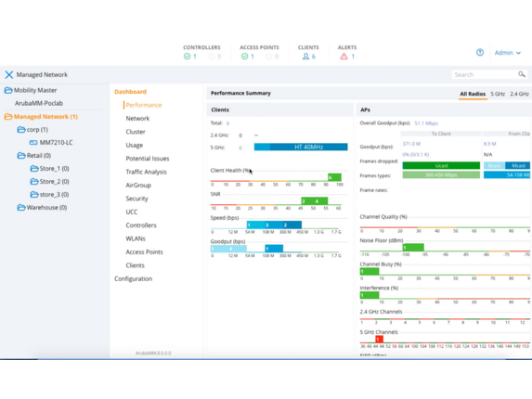Click the Ucast frame types bar
Image resolution: width=532 pixels, height=399 pixels.
coord(441,165)
